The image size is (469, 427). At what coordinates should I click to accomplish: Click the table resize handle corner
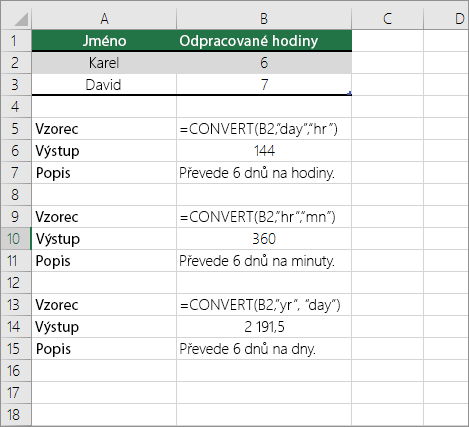point(349,93)
